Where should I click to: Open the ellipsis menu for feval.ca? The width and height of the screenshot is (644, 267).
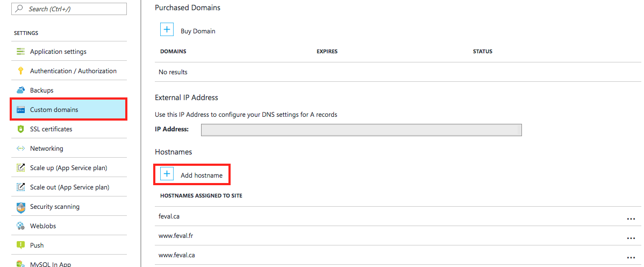(631, 219)
